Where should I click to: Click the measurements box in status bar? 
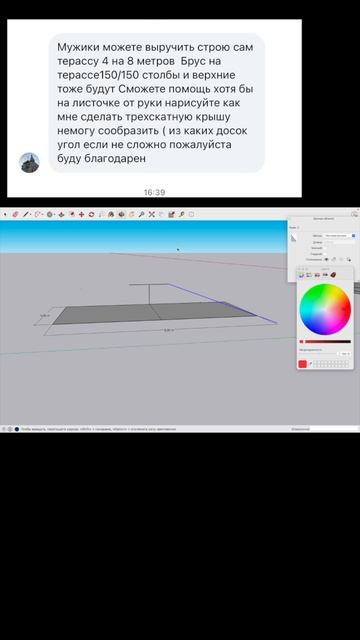[333, 429]
